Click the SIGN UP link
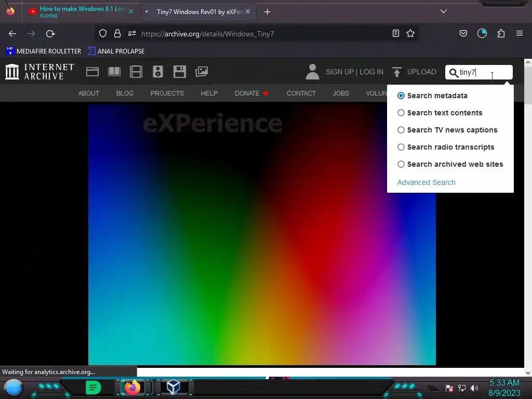532x399 pixels. [x=340, y=72]
